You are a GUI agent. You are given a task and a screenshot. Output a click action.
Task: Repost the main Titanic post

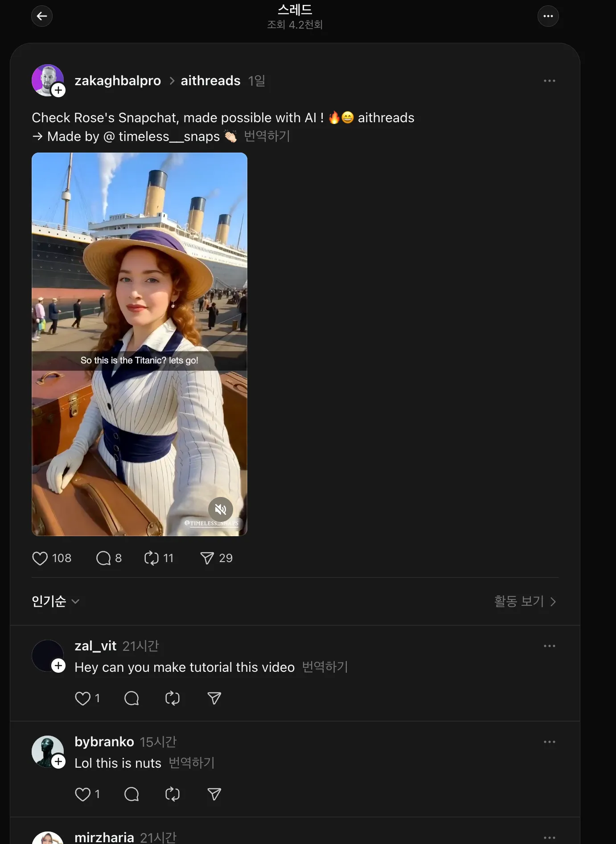[x=152, y=558]
